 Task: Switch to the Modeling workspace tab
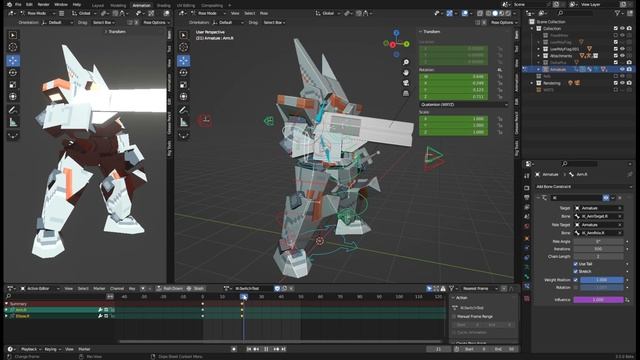[x=118, y=5]
